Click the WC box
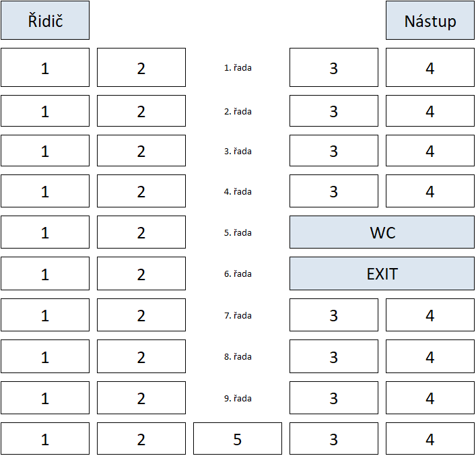Viewport: 476px width, 456px height. coord(382,232)
